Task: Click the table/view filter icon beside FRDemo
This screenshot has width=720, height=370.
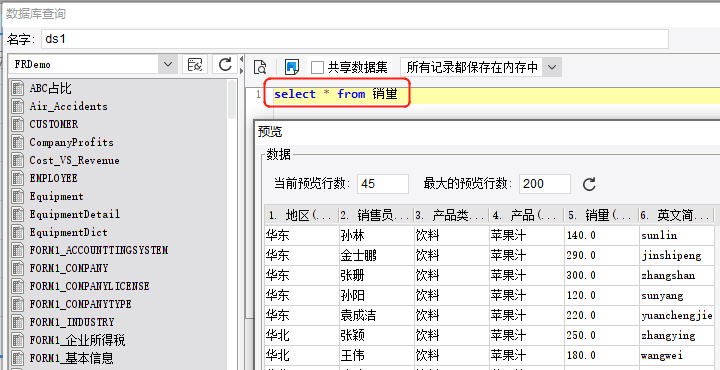Action: tap(195, 65)
